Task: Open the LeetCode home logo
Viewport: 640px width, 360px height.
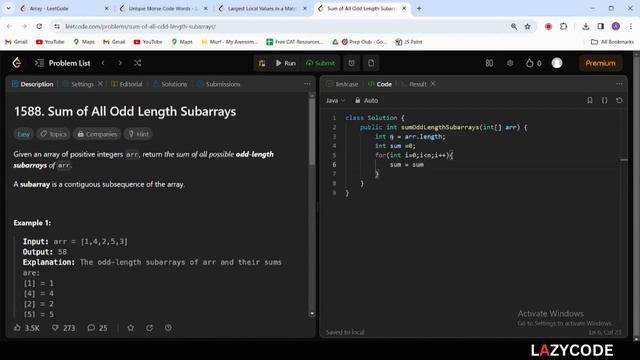Action: 17,62
